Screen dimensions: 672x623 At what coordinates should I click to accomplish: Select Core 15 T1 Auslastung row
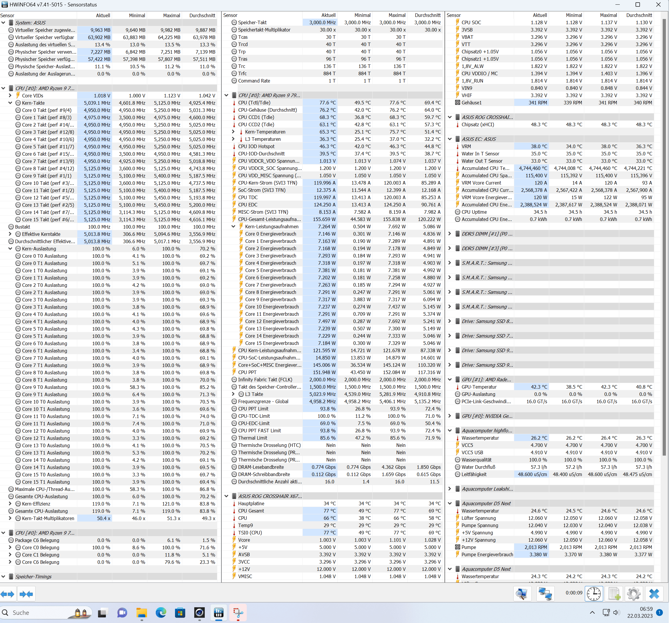click(108, 482)
